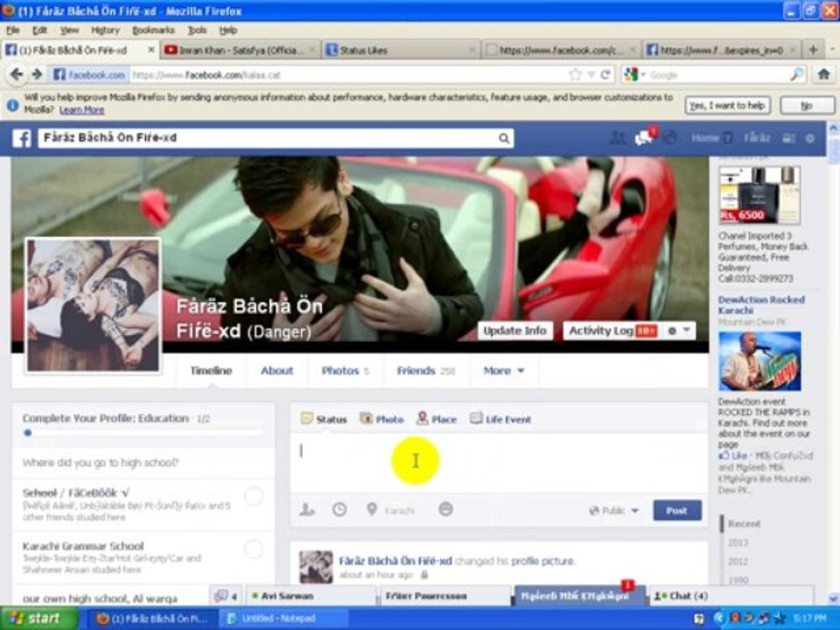Open the View menu

(70, 31)
